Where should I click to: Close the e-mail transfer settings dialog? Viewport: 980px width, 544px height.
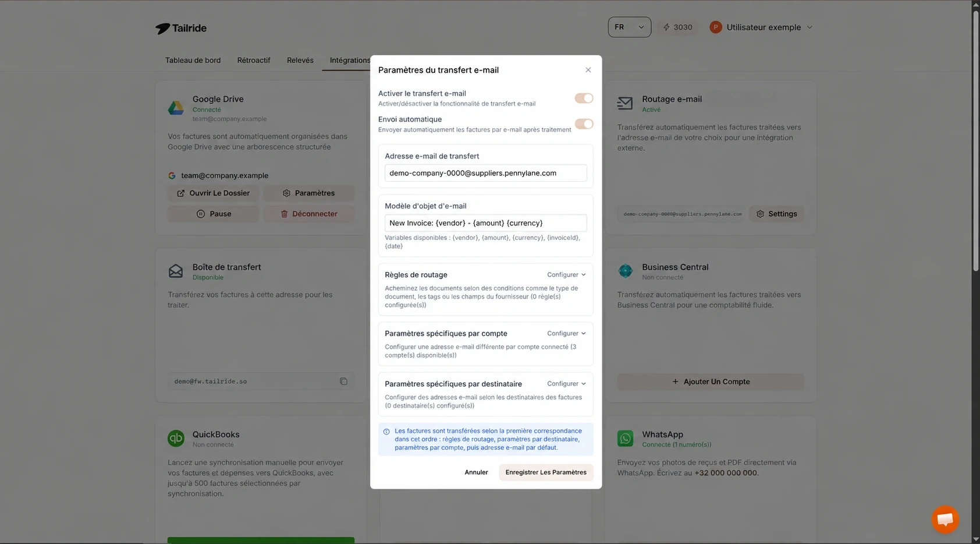(x=588, y=70)
